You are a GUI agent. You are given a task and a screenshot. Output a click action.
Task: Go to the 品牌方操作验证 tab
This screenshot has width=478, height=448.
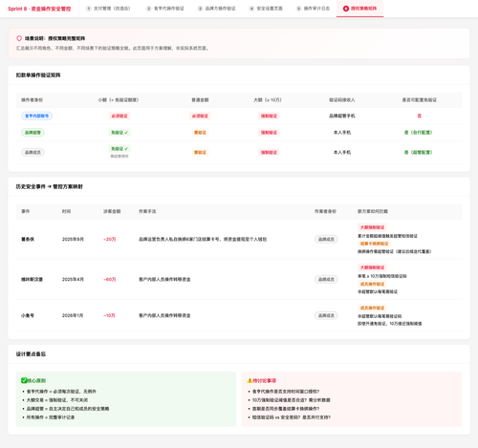point(217,9)
